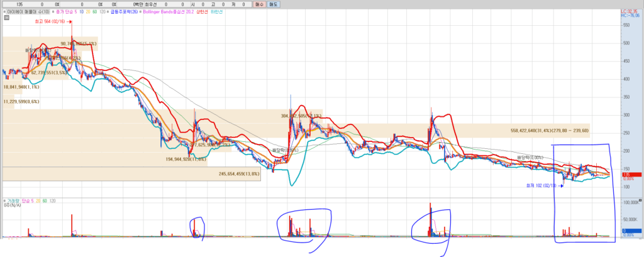The width and height of the screenshot is (644, 257).
Task: Click the 558,422,640(31,4%) volume profile label
Action: pyautogui.click(x=549, y=130)
